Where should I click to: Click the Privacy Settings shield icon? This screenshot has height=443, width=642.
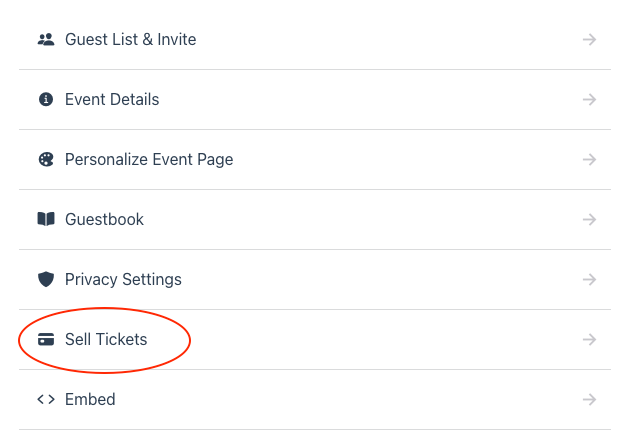point(45,280)
